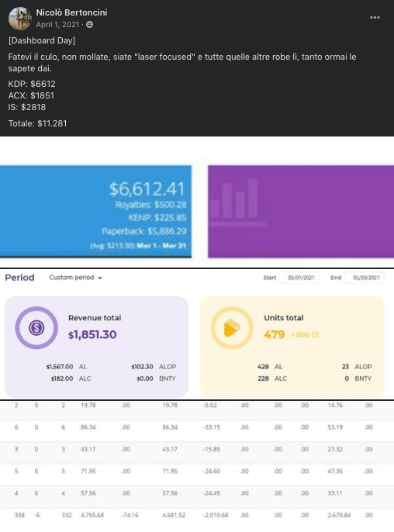Click the Start date field 03/01/2021

tap(299, 278)
